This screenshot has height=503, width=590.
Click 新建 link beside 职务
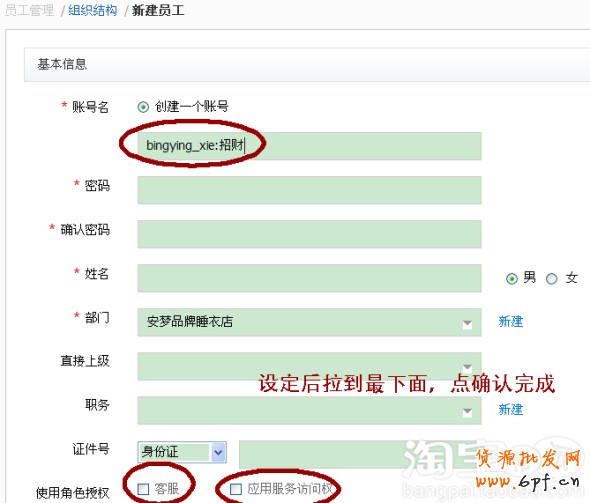(511, 409)
